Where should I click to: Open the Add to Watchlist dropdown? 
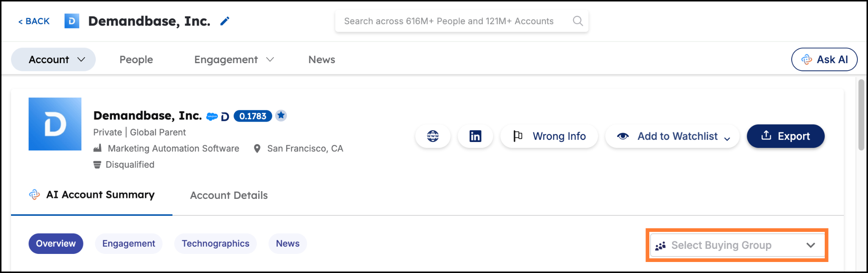pyautogui.click(x=673, y=136)
